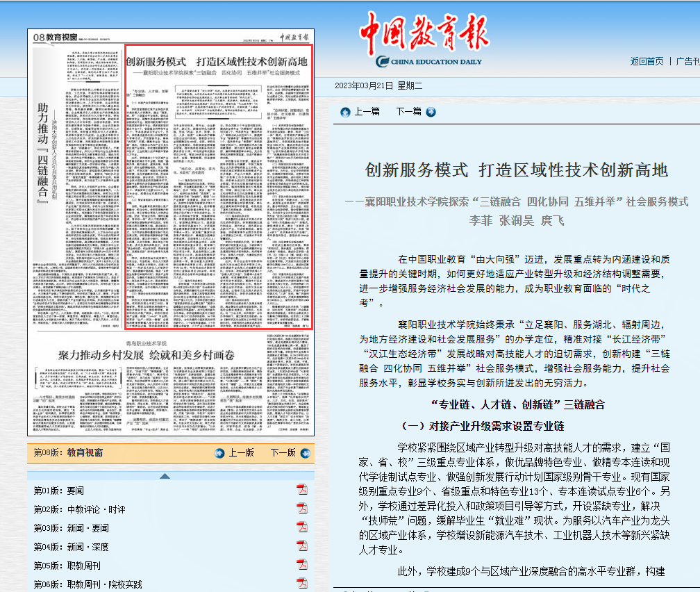Collapse the page list with the triangle arrow

(x=165, y=476)
